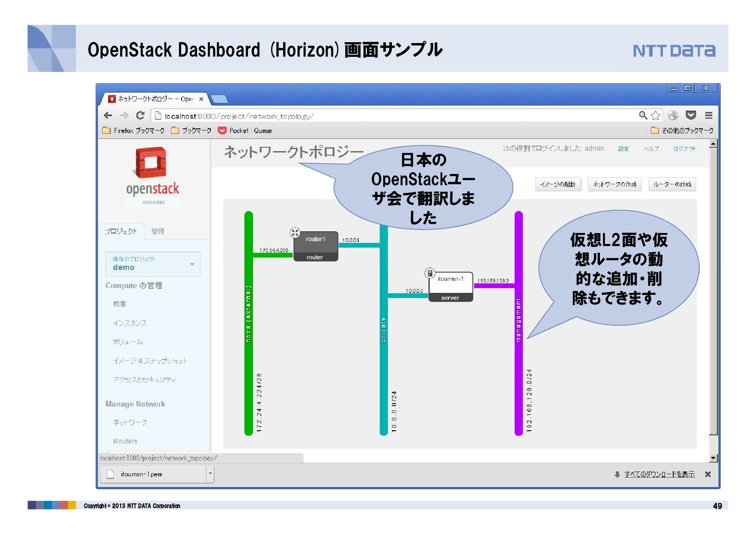756x534 pixels.
Task: Click the server icon badge on itoumsn-1
Action: pyautogui.click(x=430, y=273)
